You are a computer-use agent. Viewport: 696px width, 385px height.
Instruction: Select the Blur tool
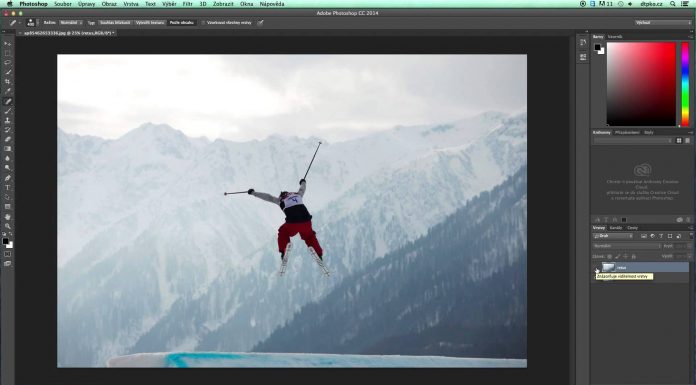(x=8, y=159)
